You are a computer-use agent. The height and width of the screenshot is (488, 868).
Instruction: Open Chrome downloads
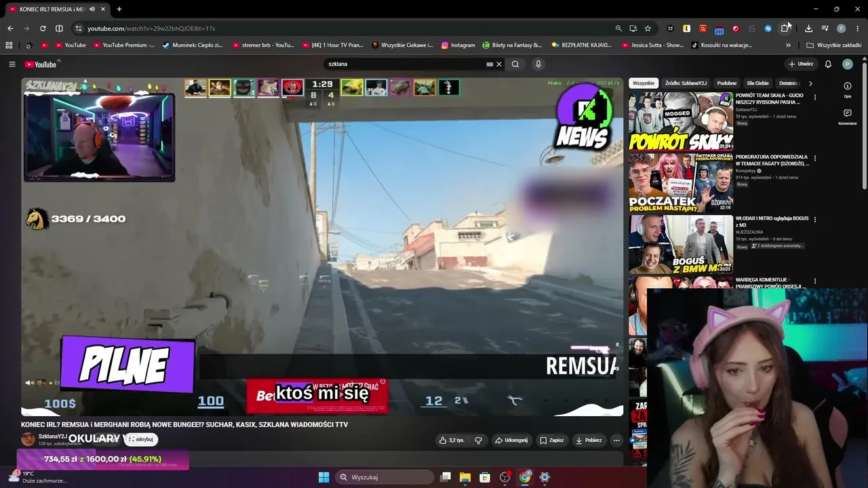pos(808,28)
